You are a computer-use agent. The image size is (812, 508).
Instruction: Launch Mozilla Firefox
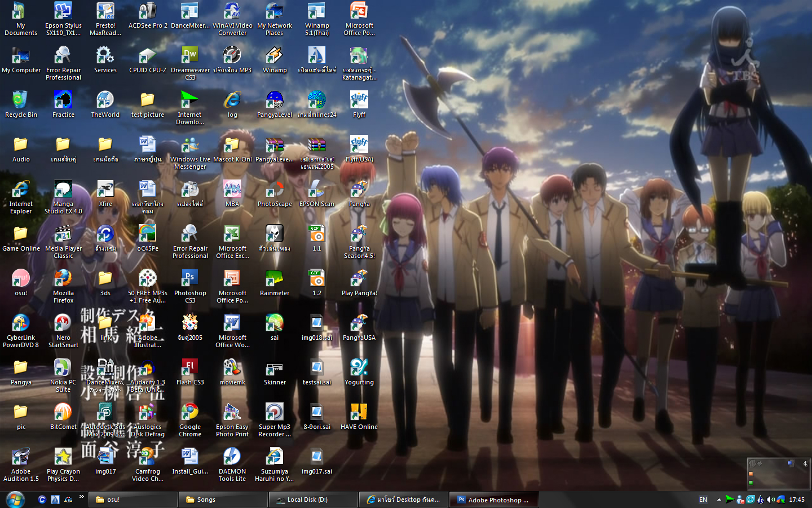tap(63, 286)
